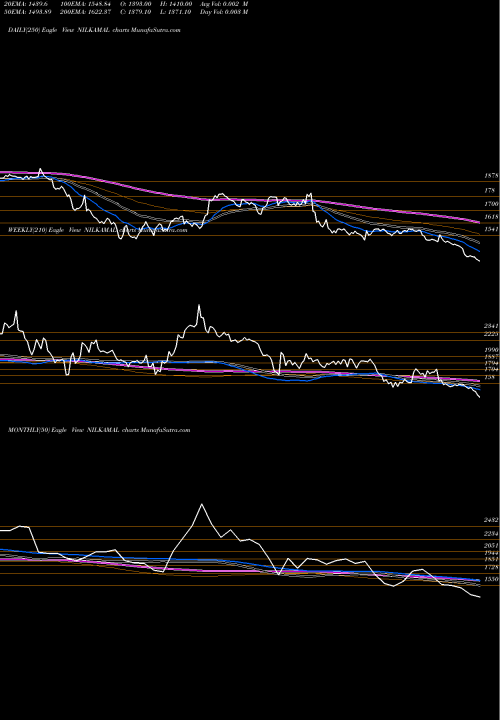
Task: Click the 2482 price label on monthly chart
Action: [x=491, y=520]
